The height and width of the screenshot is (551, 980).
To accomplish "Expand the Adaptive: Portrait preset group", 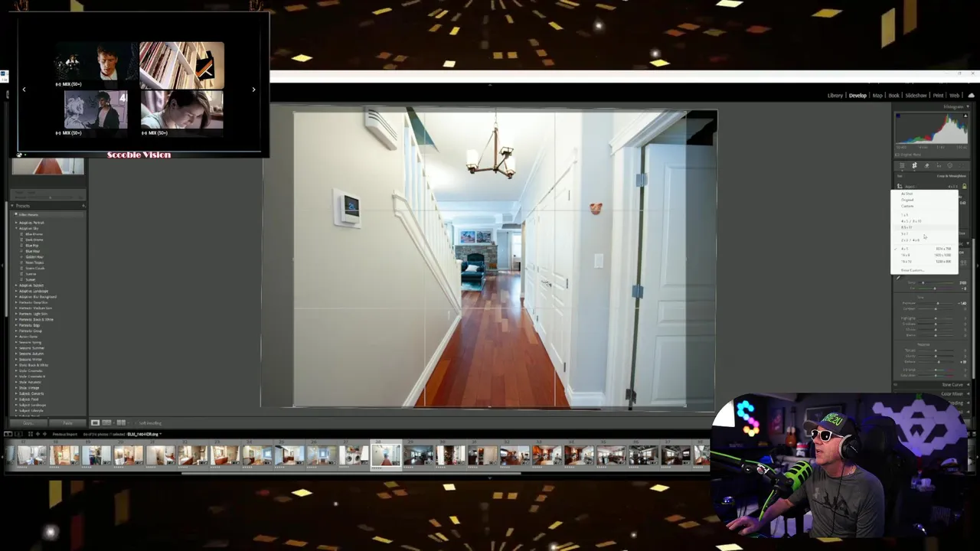I will coord(16,223).
